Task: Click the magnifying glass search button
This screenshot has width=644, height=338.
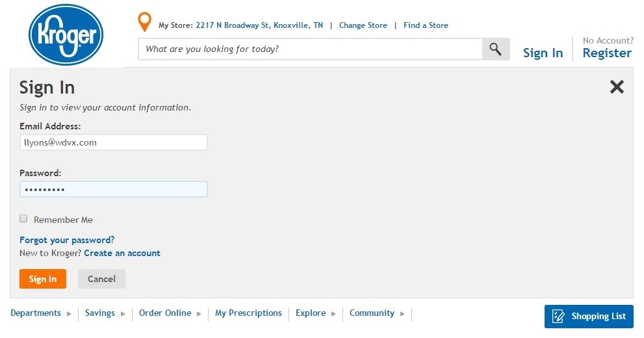Action: [x=495, y=49]
